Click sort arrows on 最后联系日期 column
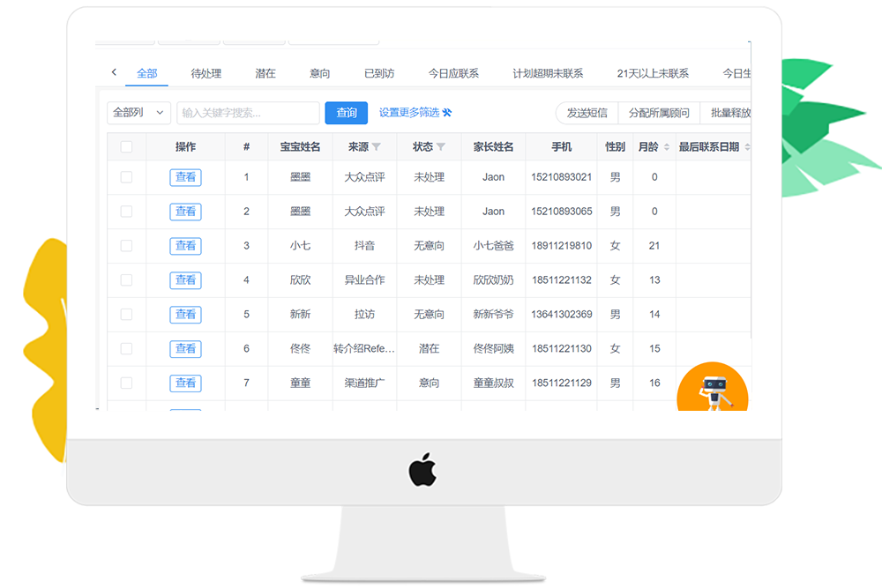The height and width of the screenshot is (588, 882). pos(747,147)
